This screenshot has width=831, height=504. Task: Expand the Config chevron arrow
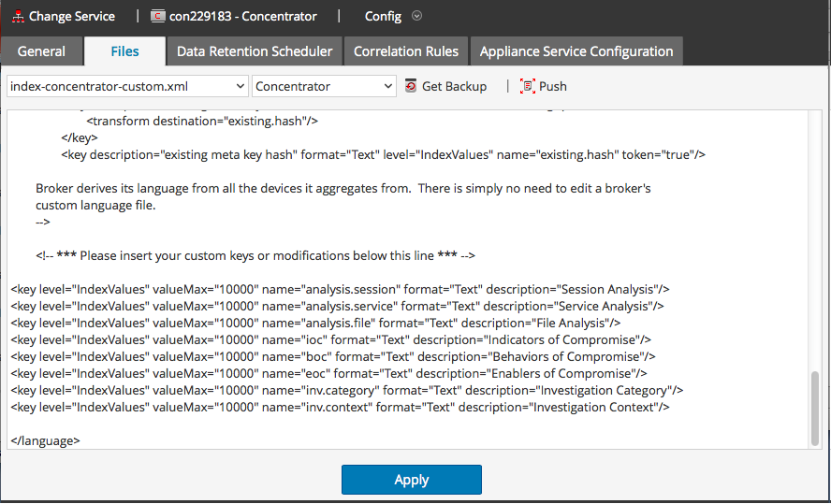coord(417,16)
